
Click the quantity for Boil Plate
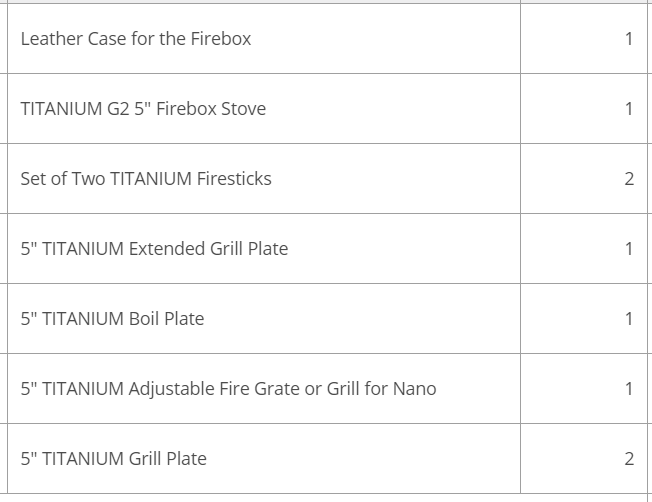[628, 319]
